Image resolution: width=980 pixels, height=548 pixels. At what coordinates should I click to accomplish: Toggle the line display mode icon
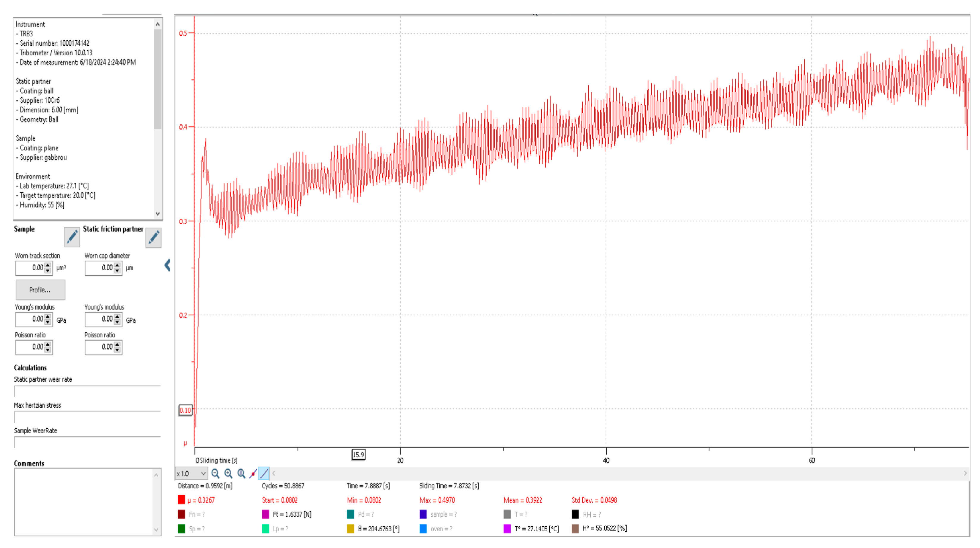(x=264, y=473)
